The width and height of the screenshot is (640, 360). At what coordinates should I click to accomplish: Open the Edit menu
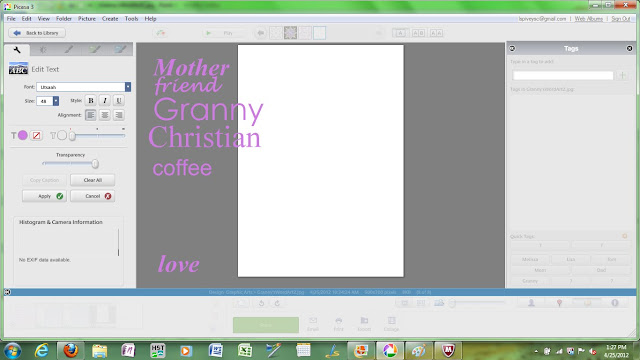coord(27,19)
